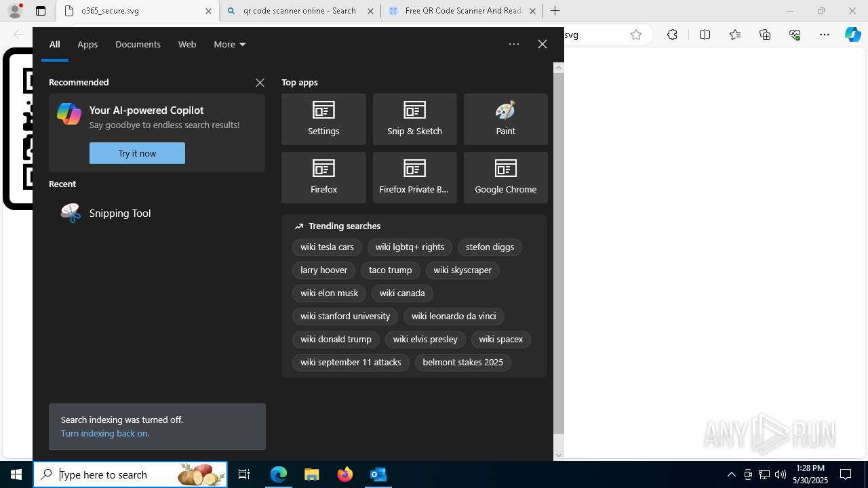
Task: Click Turn indexing back on link
Action: 105,433
